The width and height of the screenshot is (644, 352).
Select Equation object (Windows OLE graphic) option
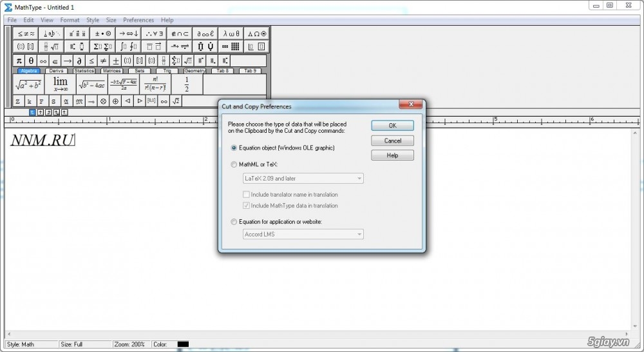click(283, 148)
